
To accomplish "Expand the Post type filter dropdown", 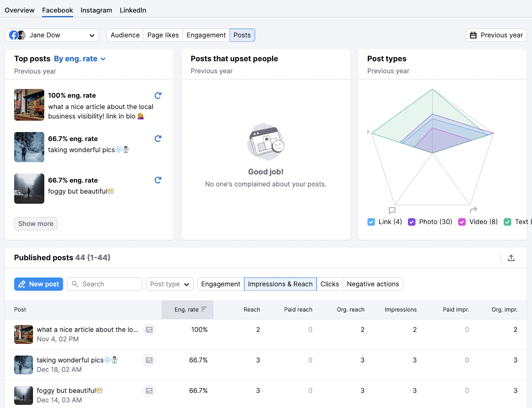I will [x=169, y=284].
